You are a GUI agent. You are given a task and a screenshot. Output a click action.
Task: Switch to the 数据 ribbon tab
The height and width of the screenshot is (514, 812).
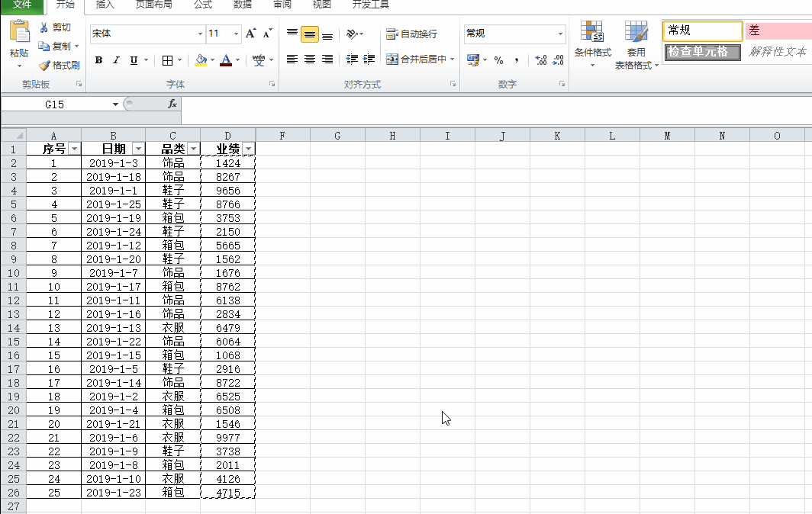tap(241, 5)
